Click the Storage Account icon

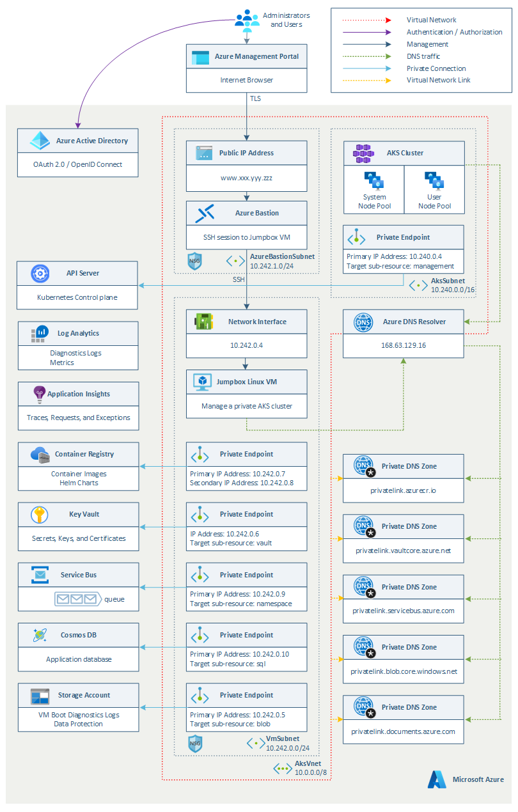pos(40,696)
